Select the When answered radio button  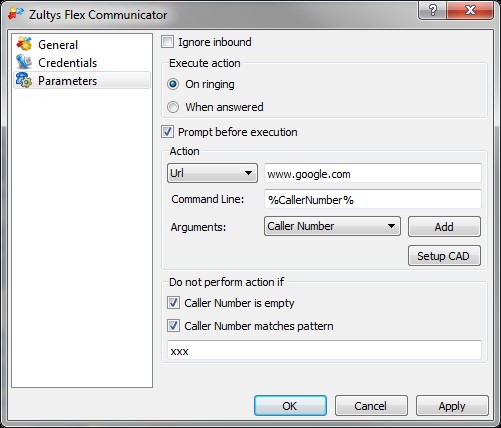tap(173, 107)
